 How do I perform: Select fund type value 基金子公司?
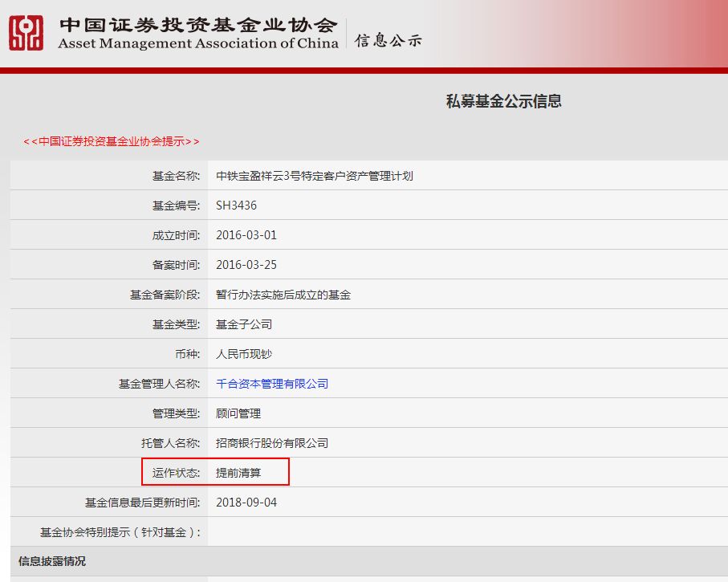click(244, 324)
